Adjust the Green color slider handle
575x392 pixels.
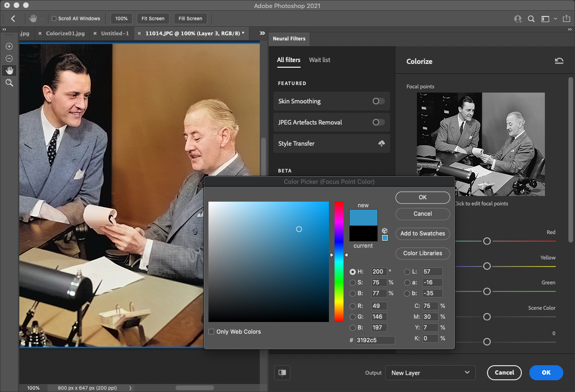pyautogui.click(x=487, y=291)
